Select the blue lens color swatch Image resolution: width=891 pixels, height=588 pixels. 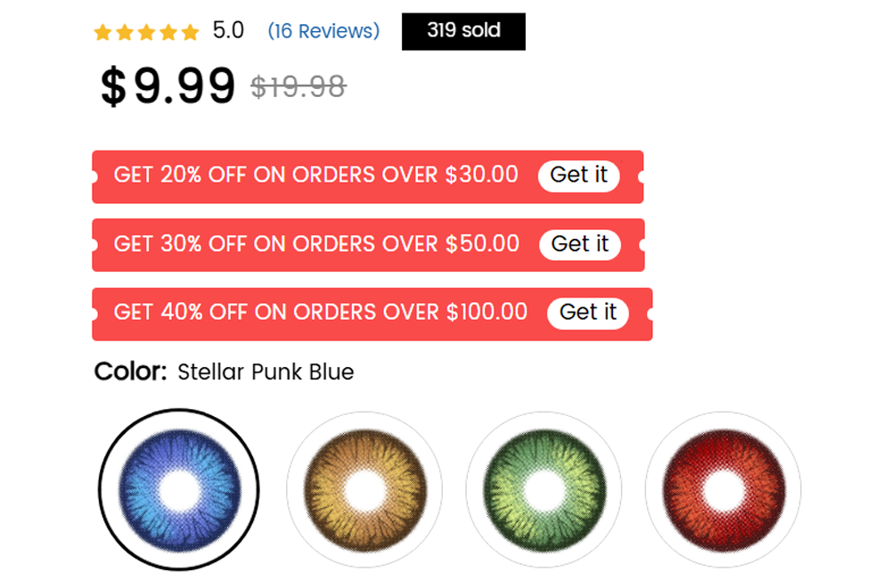(179, 490)
